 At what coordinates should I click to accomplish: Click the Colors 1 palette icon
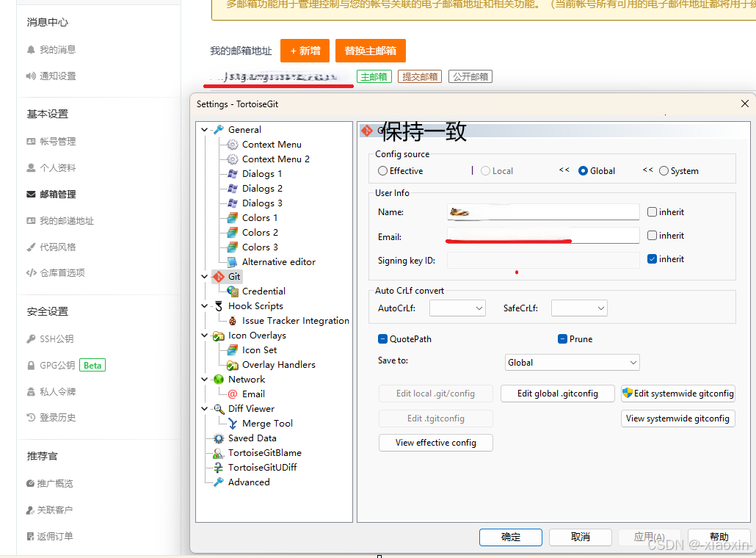[x=233, y=218]
